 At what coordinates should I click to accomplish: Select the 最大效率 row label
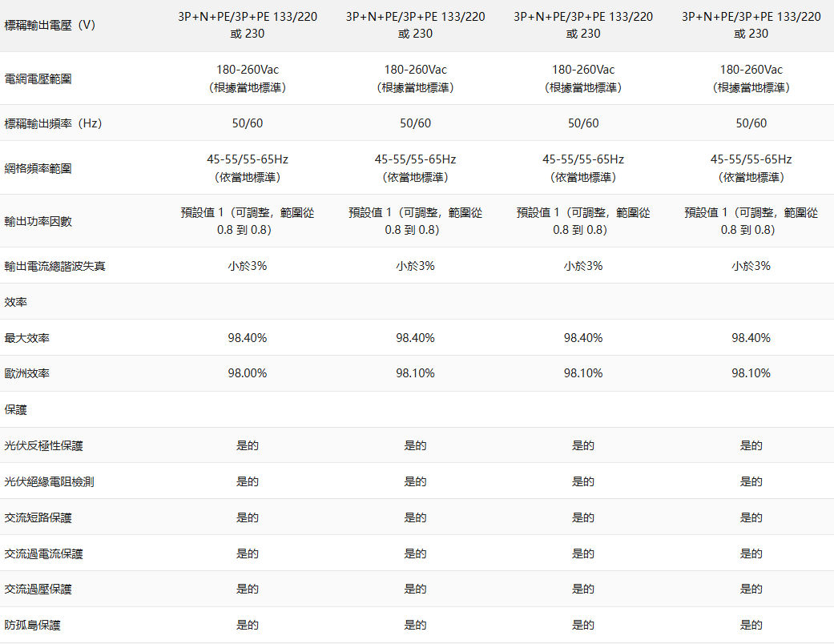coord(27,338)
